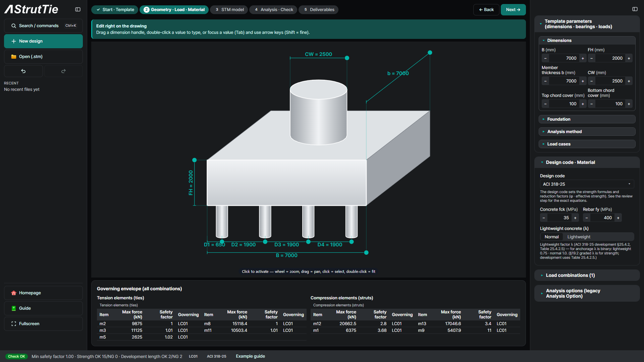Decrease Rebar fy value

(586, 218)
